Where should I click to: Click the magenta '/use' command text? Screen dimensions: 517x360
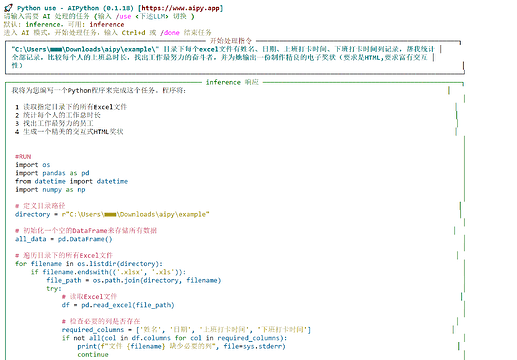click(123, 16)
